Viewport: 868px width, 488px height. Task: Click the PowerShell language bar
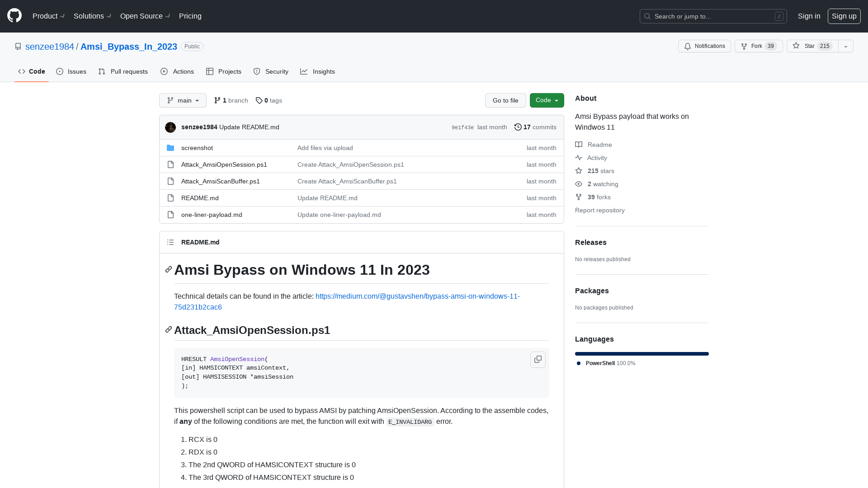click(x=642, y=354)
